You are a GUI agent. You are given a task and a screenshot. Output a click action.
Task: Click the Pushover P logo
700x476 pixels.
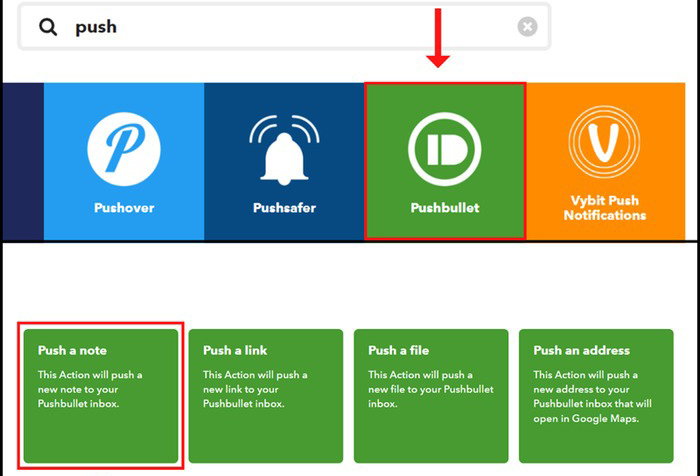click(124, 149)
